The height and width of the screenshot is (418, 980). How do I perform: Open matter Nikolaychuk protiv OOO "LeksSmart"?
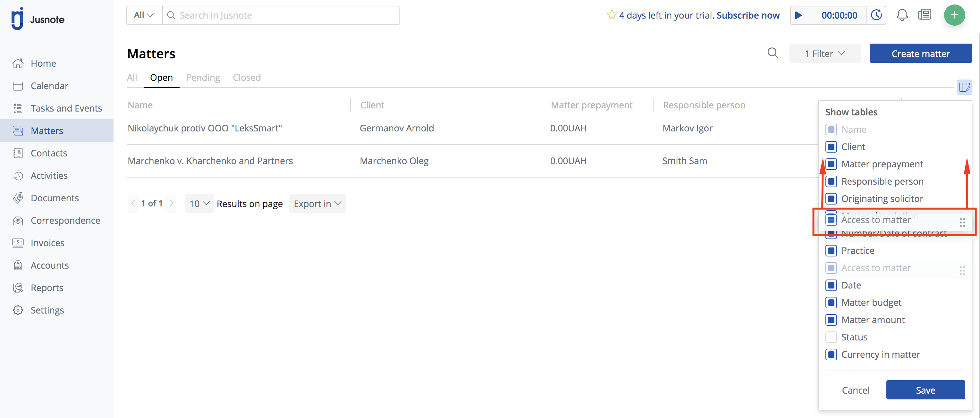205,128
